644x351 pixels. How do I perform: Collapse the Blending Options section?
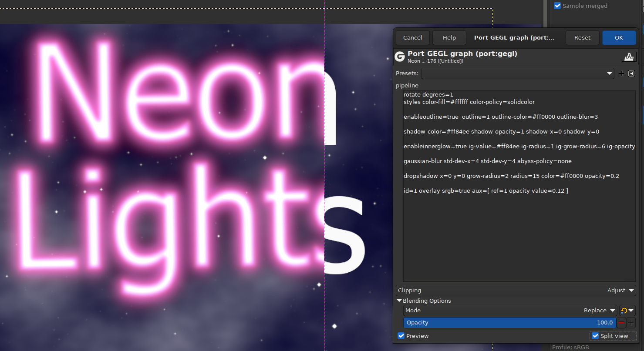tap(399, 301)
